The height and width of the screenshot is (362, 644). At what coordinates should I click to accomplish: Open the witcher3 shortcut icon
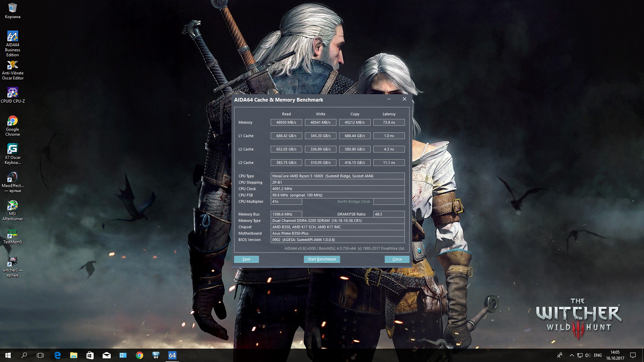12,262
